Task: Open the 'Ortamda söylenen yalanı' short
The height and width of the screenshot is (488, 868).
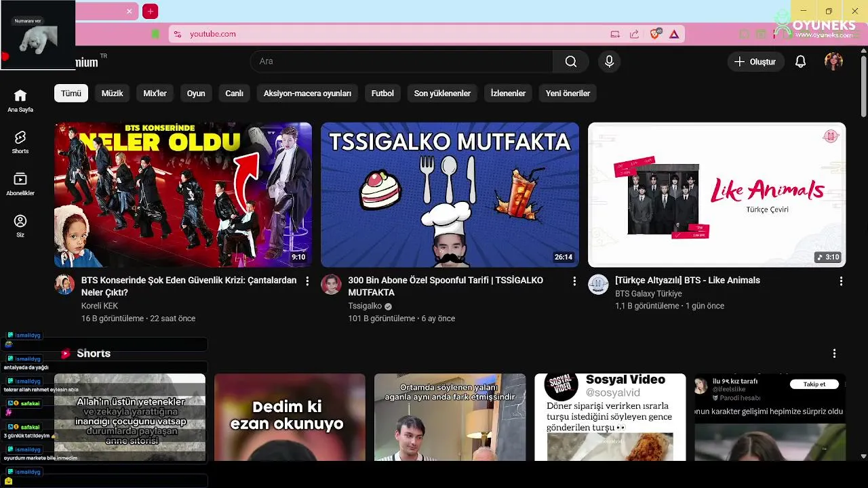Action: [450, 417]
